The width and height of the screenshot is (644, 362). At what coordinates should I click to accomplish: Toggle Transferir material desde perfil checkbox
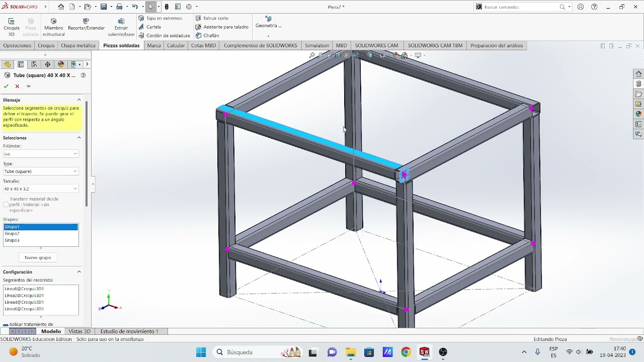tap(6, 205)
